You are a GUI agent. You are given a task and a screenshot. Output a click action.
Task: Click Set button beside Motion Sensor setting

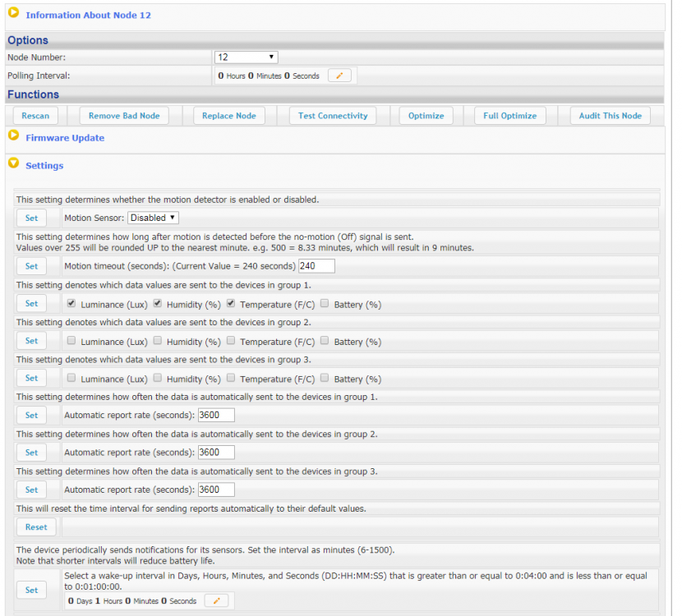click(x=31, y=218)
